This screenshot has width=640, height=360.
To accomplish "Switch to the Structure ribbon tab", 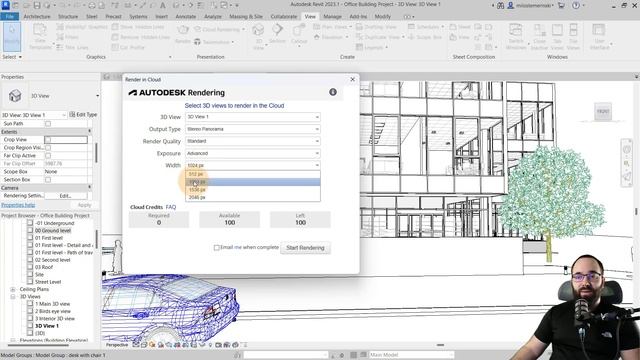I will pos(68,16).
